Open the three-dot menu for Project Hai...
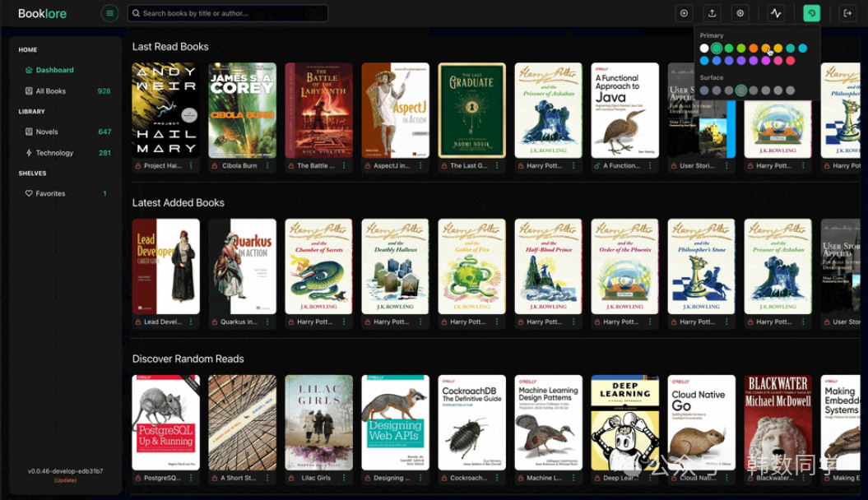The height and width of the screenshot is (500, 868). 191,165
